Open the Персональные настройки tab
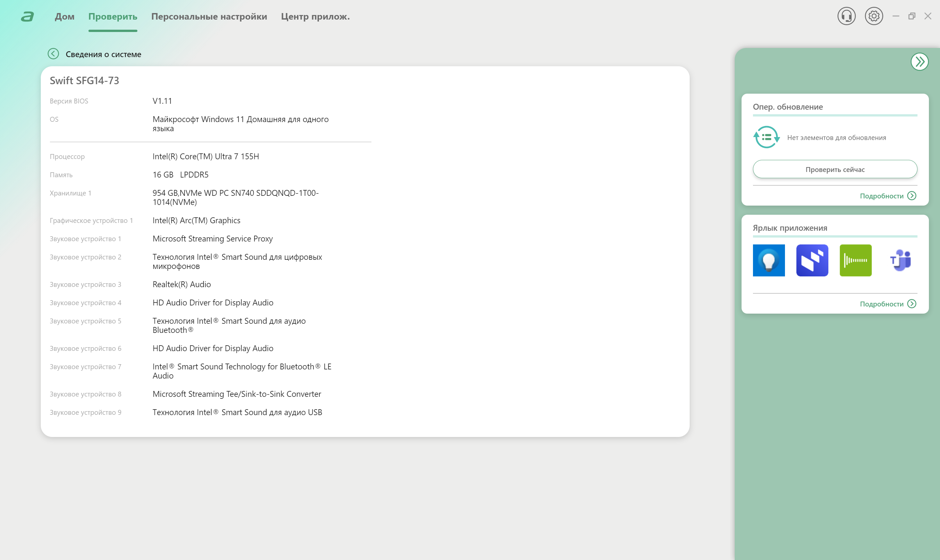Image resolution: width=940 pixels, height=560 pixels. 209,17
